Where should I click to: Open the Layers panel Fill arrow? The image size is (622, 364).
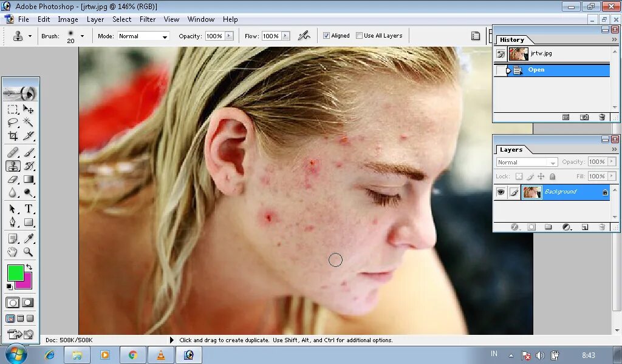(612, 176)
